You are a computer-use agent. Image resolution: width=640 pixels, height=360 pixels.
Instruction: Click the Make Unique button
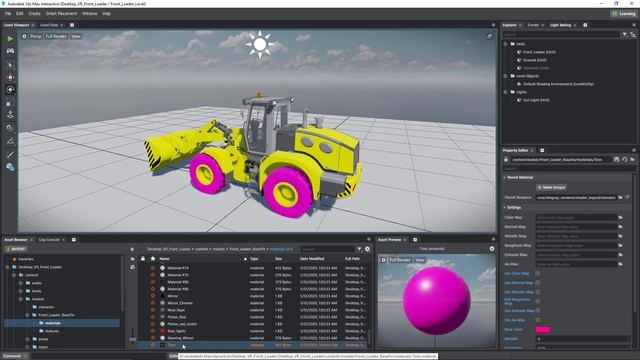(x=551, y=187)
